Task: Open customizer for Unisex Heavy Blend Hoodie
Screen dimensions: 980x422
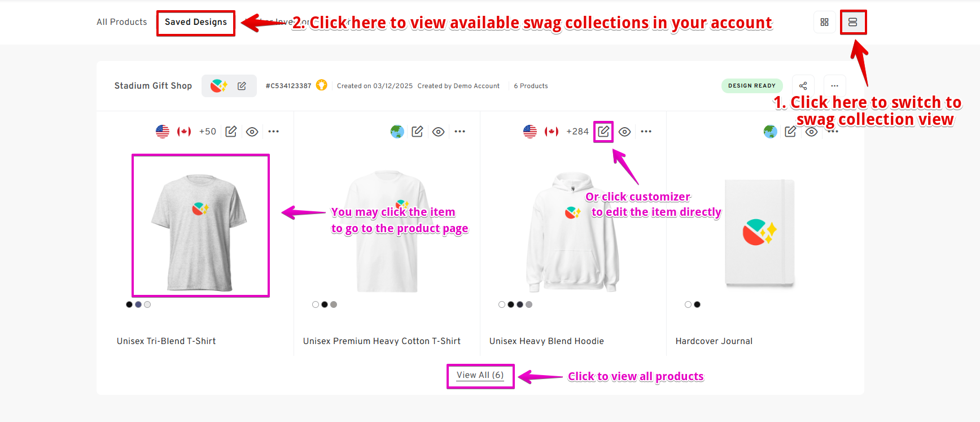Action: click(603, 131)
